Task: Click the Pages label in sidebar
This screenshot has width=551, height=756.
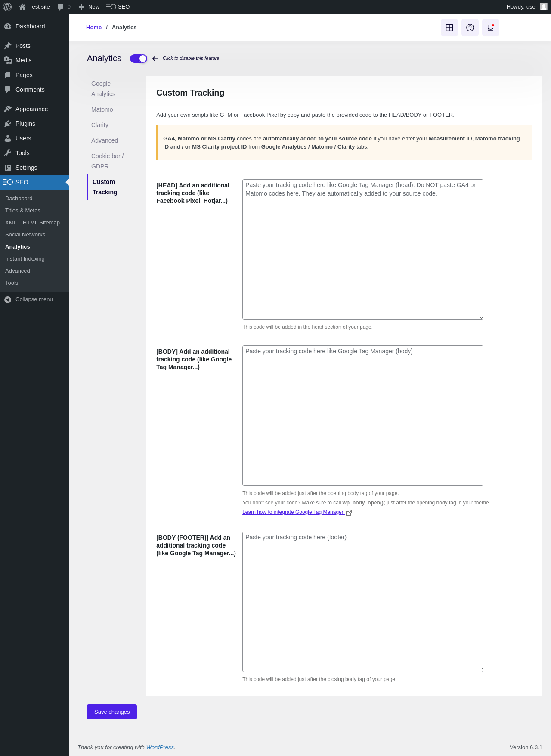Action: (24, 75)
